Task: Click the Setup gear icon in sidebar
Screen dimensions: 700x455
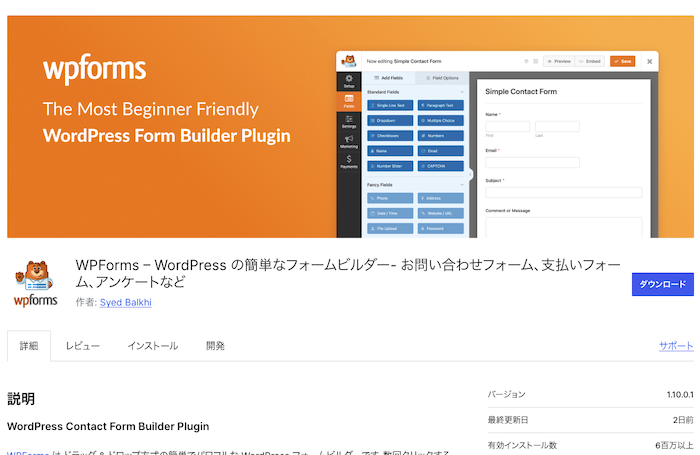Action: pyautogui.click(x=348, y=80)
